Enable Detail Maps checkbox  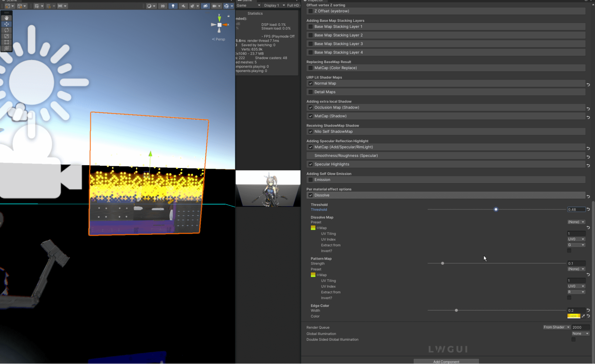coord(310,92)
